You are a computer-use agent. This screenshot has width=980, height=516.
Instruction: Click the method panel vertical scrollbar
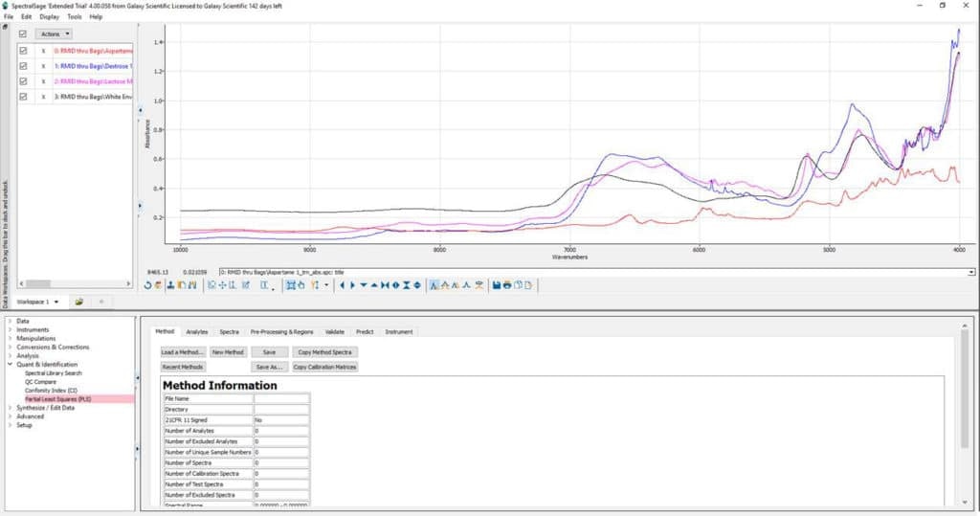[965, 388]
